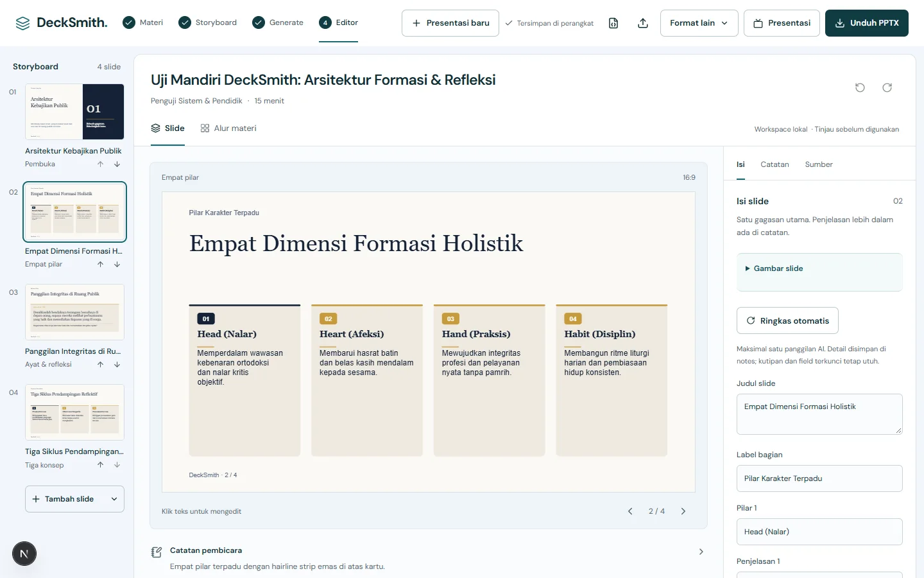Click the share upload icon
This screenshot has height=578, width=924.
click(643, 23)
